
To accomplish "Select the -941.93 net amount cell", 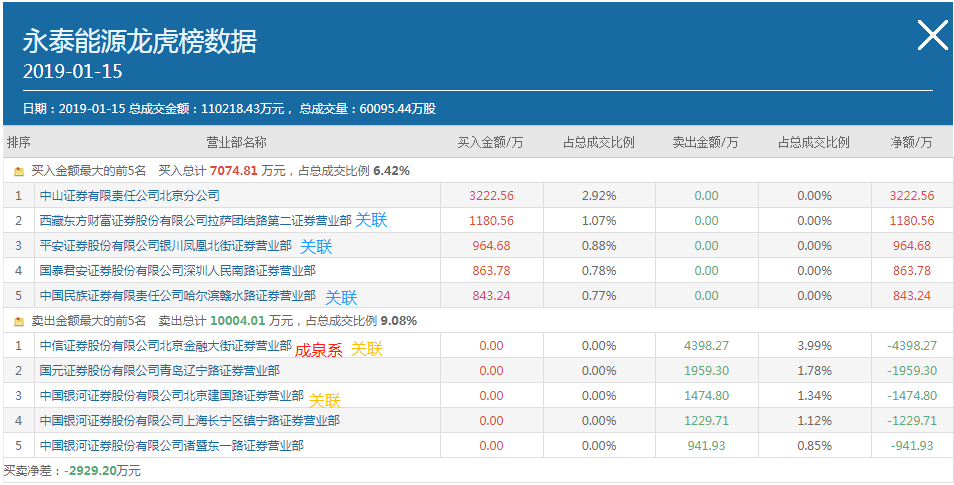I will pyautogui.click(x=911, y=445).
